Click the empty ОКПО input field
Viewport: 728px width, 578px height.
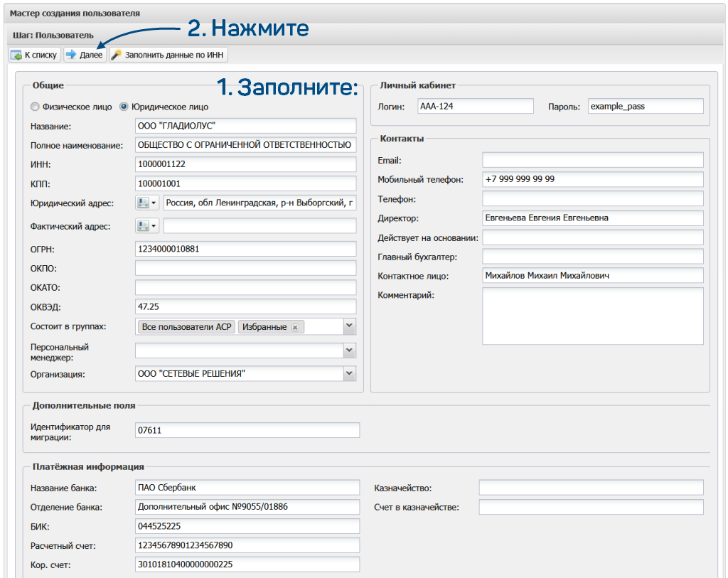[x=245, y=268]
